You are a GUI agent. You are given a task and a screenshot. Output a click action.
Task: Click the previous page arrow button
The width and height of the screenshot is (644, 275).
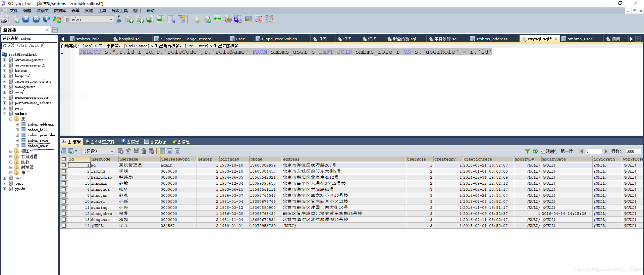point(582,151)
